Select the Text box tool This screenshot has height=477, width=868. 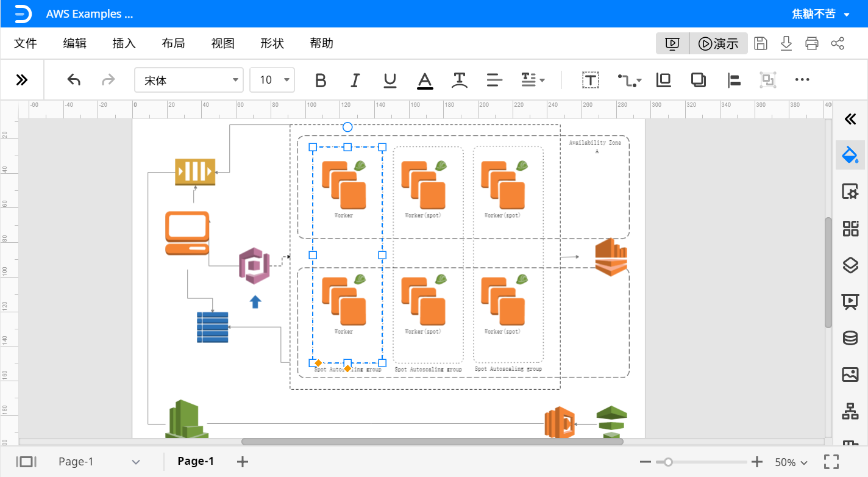(591, 80)
